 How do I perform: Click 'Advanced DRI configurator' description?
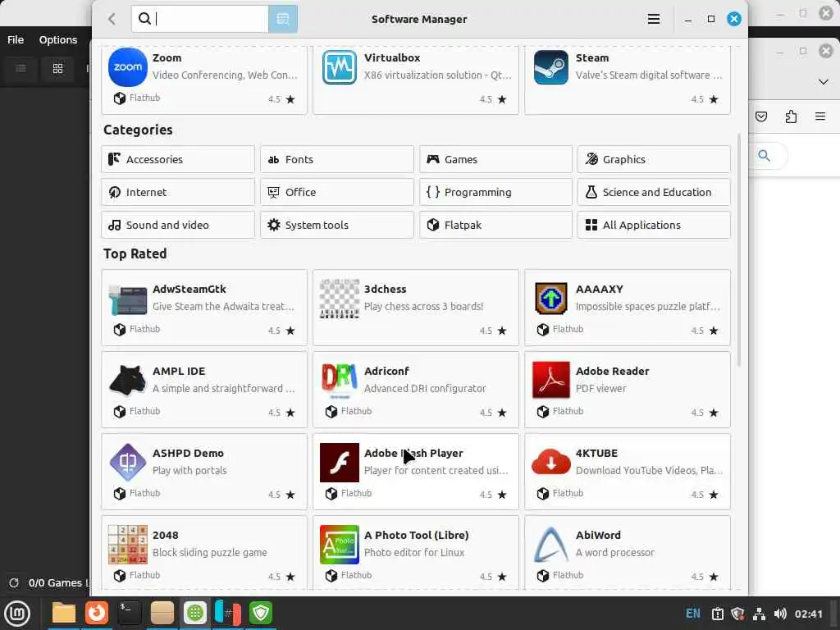[x=425, y=388]
